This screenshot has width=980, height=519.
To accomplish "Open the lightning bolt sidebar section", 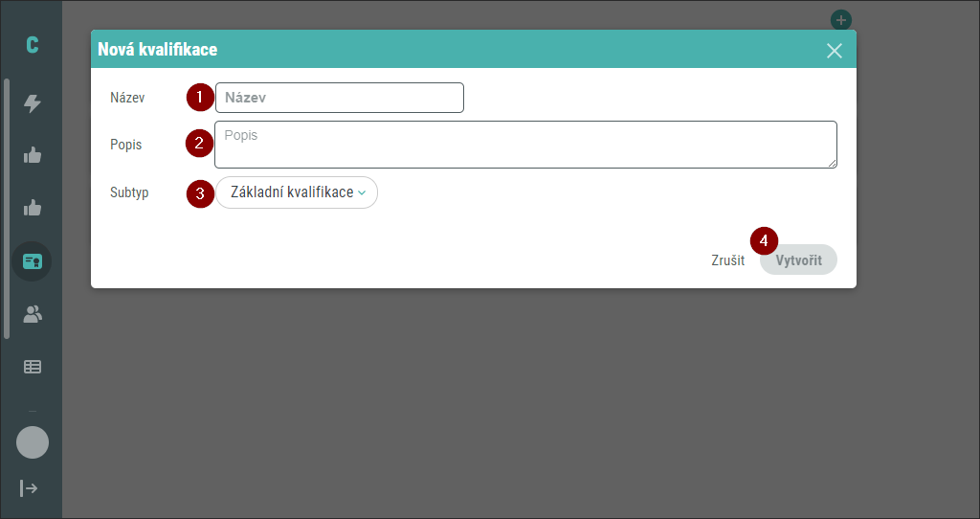I will coord(33,103).
